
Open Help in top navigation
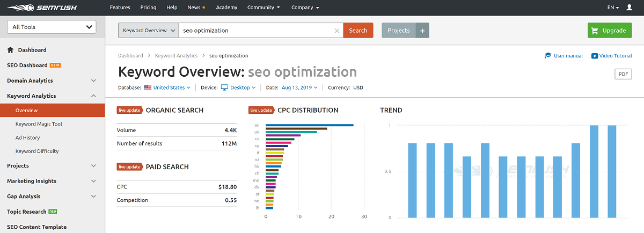coord(172,8)
